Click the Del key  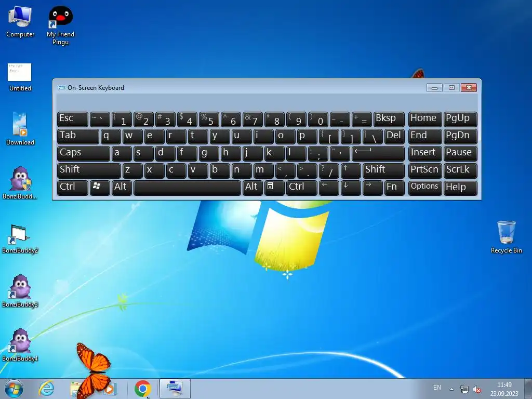pos(394,137)
